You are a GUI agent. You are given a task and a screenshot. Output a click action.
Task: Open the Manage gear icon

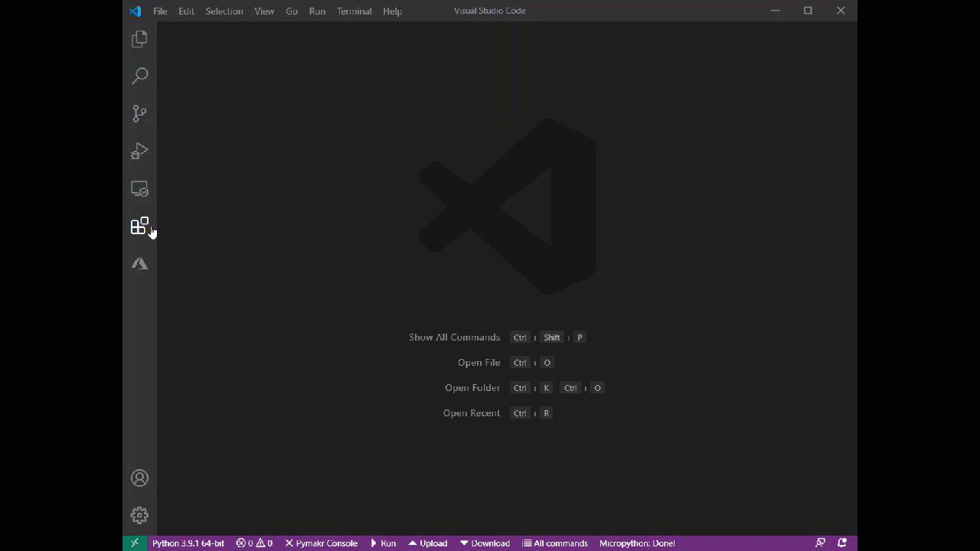(x=139, y=515)
